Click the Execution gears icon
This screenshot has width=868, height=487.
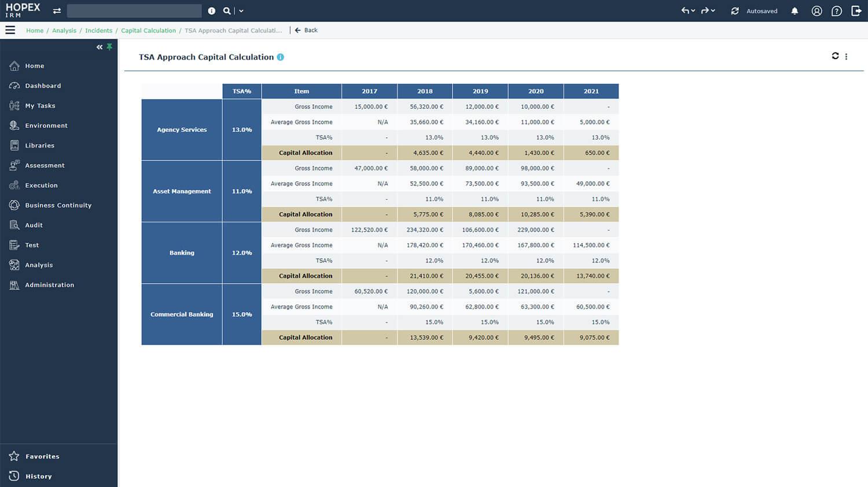14,185
